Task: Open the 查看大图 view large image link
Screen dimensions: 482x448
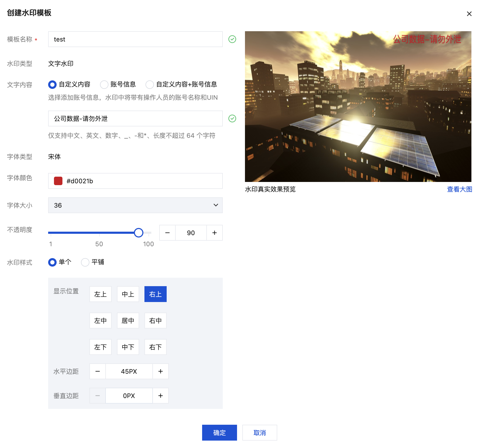Action: 460,189
